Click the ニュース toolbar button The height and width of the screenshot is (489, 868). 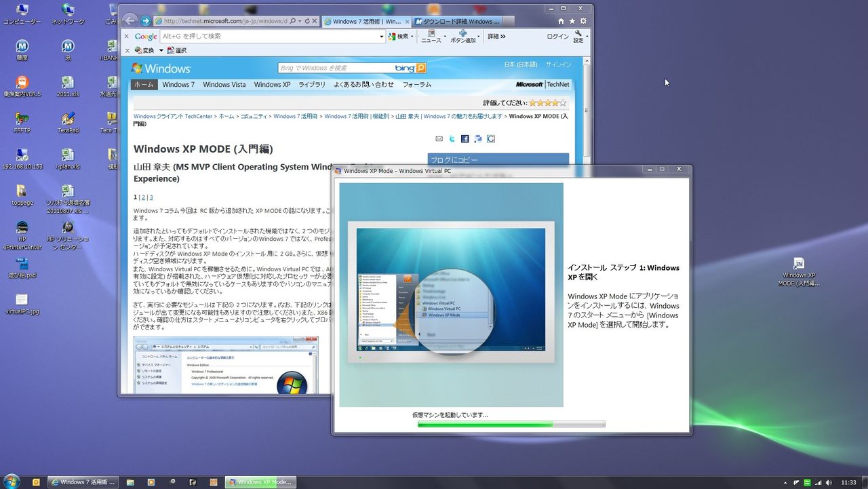(x=431, y=36)
